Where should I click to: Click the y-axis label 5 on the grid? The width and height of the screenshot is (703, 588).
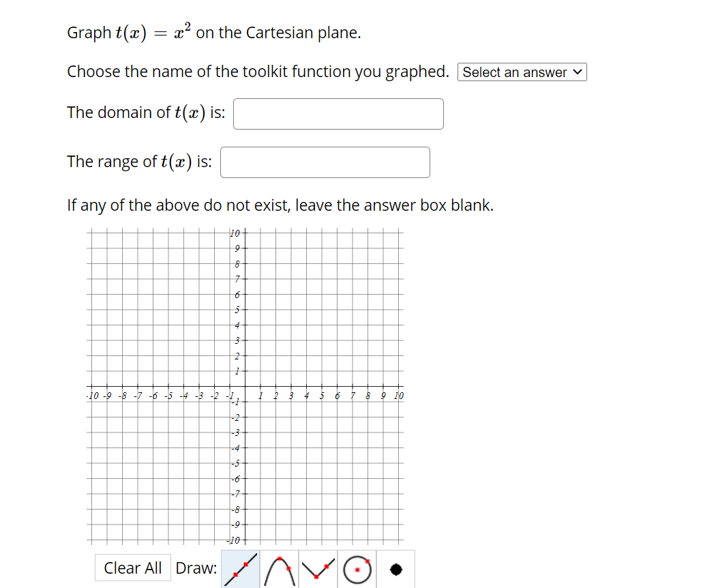(236, 310)
